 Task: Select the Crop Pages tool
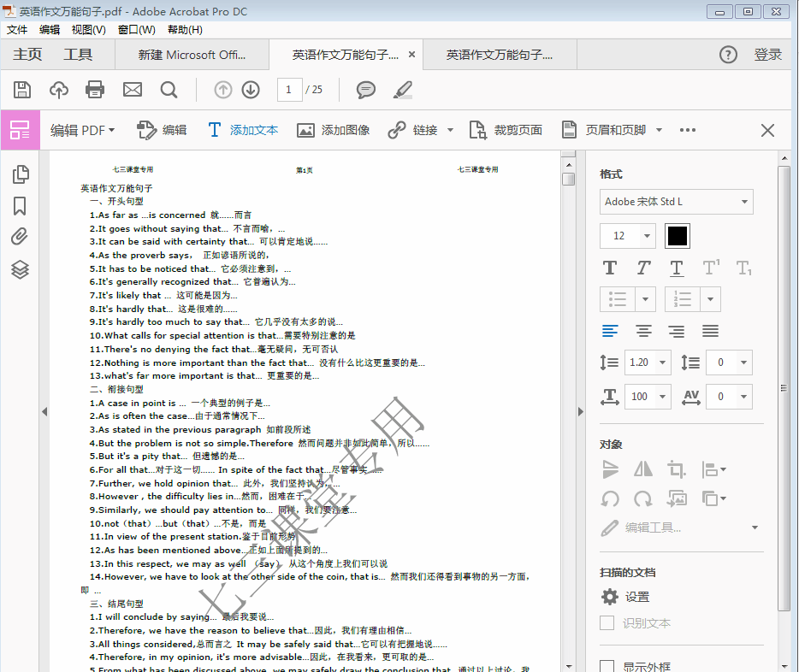coord(506,130)
